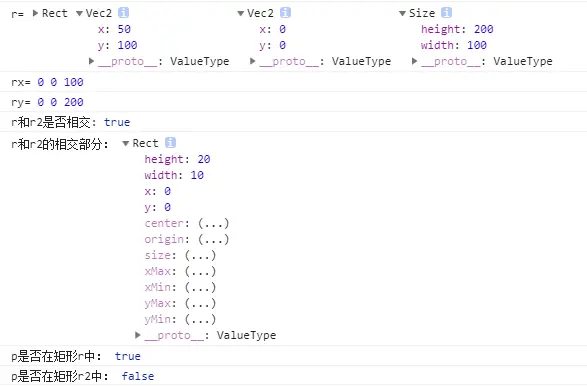The width and height of the screenshot is (587, 387).
Task: Click info icon next to second Vec2
Action: (285, 13)
